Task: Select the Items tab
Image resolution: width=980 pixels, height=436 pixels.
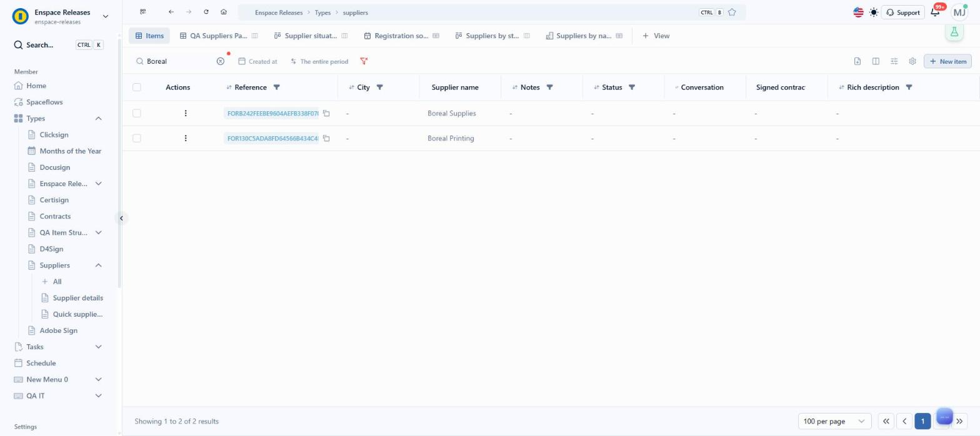Action: coord(149,36)
